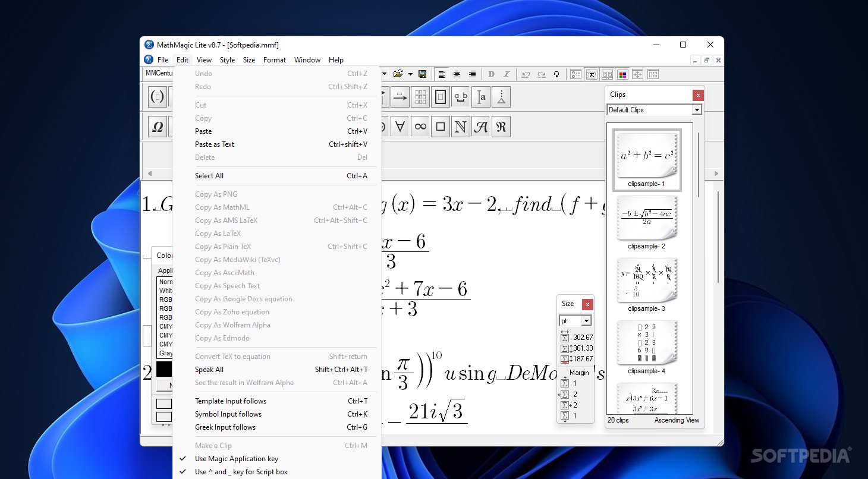Align equation left
This screenshot has width=868, height=479.
[x=442, y=74]
